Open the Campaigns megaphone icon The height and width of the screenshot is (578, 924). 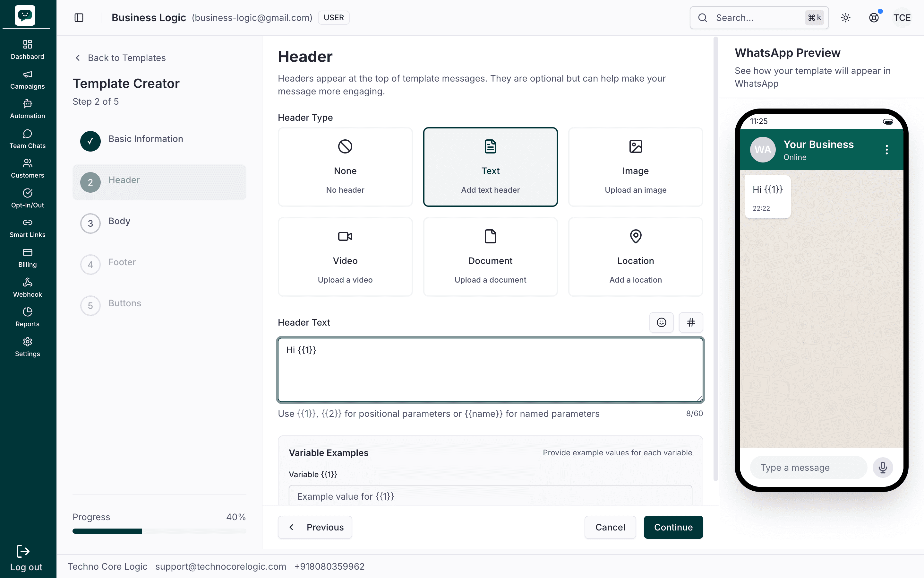tap(28, 74)
